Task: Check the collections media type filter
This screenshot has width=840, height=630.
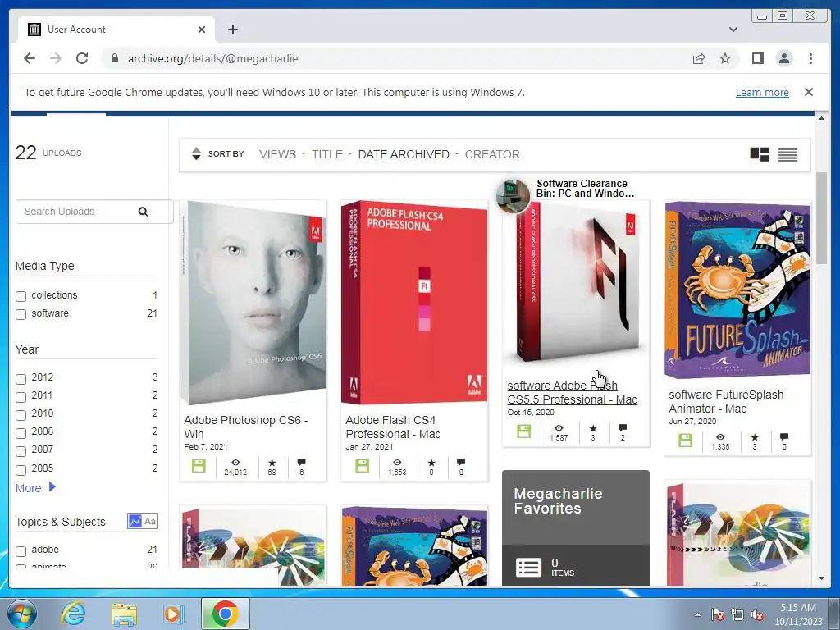Action: point(21,296)
